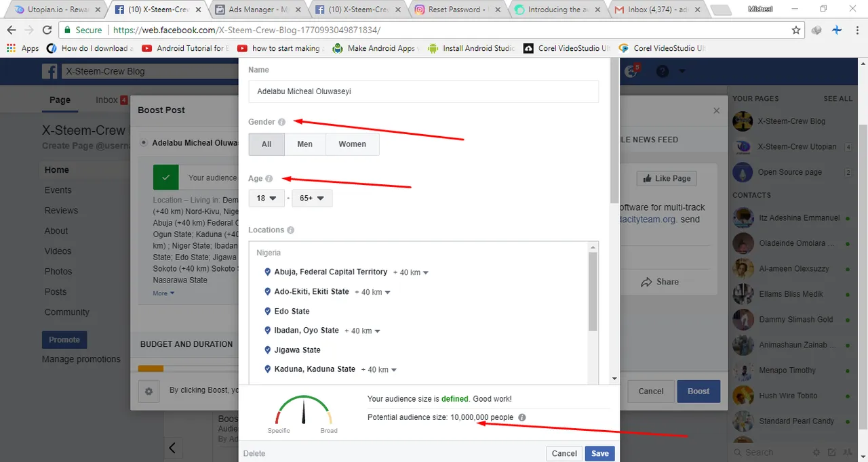Click the Jigawa State location pin icon
This screenshot has width=868, height=462.
[268, 350]
